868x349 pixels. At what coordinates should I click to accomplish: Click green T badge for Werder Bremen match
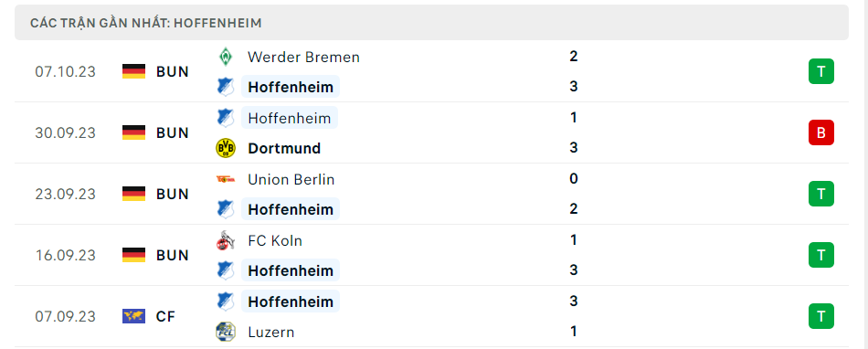[x=821, y=71]
